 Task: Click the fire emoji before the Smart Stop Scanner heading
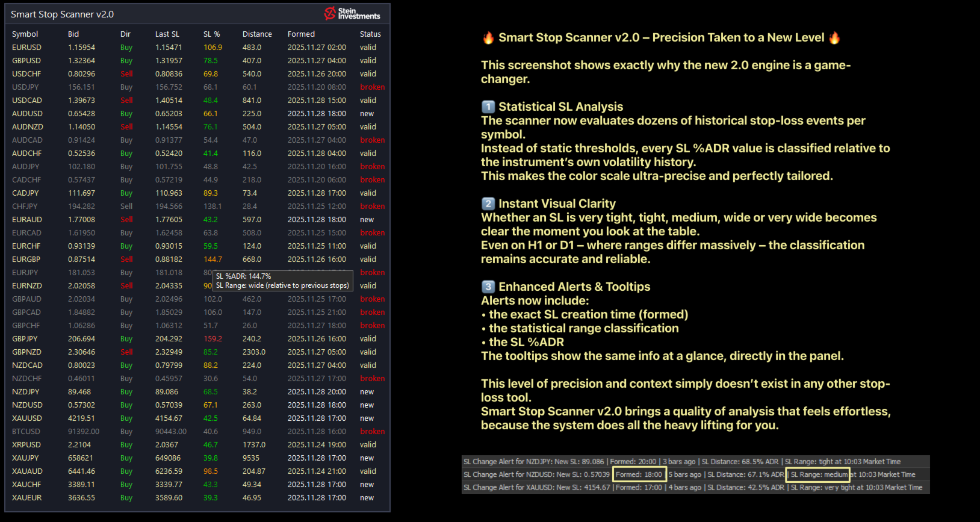click(488, 38)
